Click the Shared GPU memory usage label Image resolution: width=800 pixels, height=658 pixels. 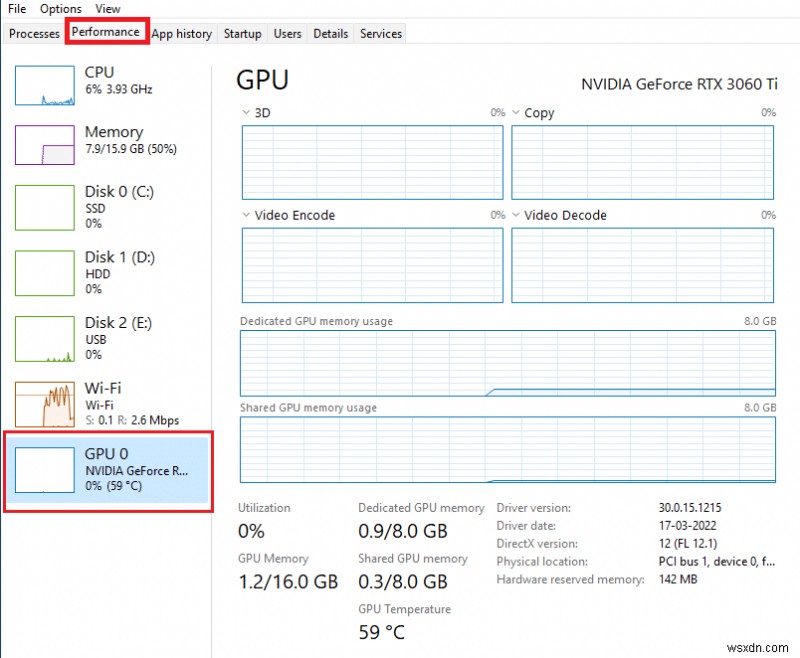tap(308, 408)
